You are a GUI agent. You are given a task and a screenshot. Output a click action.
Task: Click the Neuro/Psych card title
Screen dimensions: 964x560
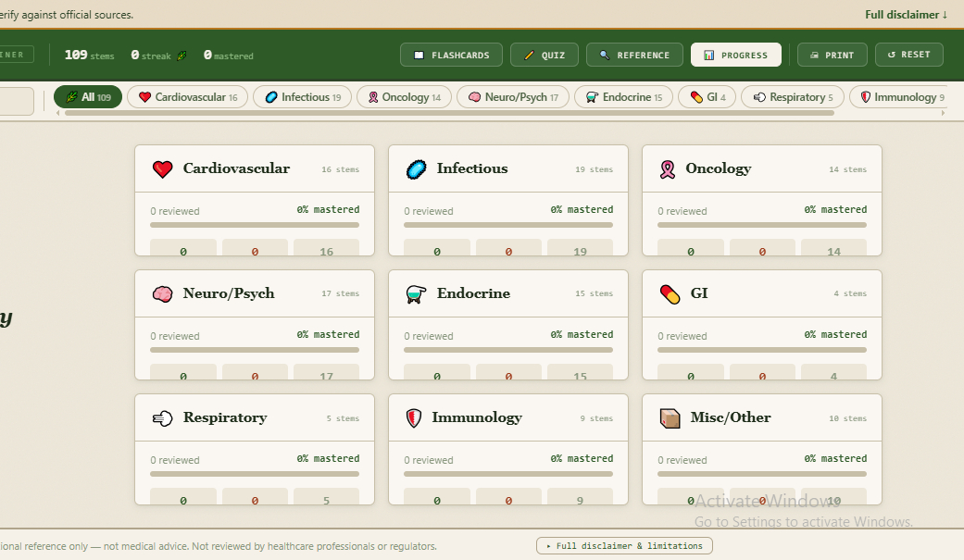tap(229, 293)
